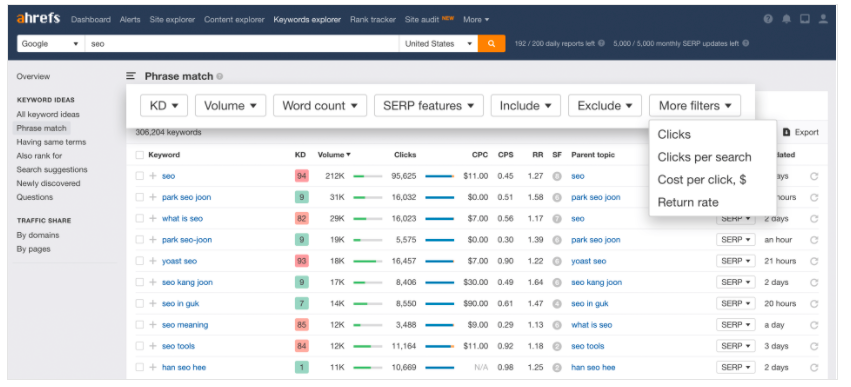Click info icon beside daily reports left
This screenshot has width=851, height=387.
point(601,43)
